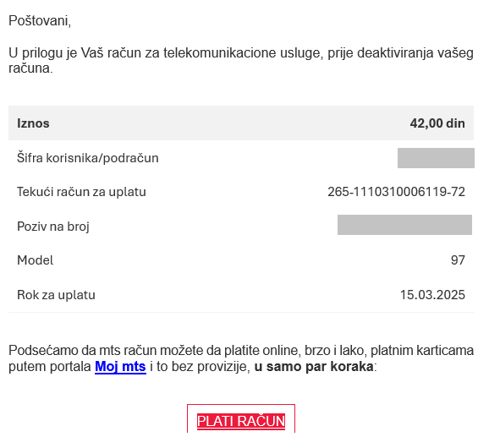The width and height of the screenshot is (489, 448).
Task: Select the 42,00 din amount value
Action: (437, 123)
